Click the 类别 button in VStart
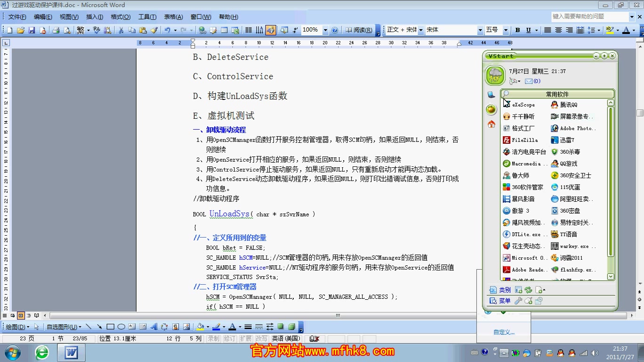 pyautogui.click(x=500, y=290)
